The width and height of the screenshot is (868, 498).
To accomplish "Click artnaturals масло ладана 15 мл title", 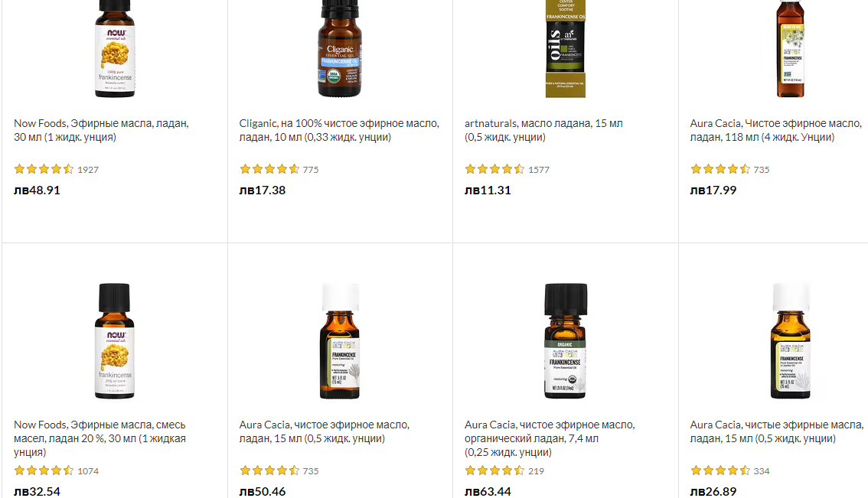I will [543, 130].
